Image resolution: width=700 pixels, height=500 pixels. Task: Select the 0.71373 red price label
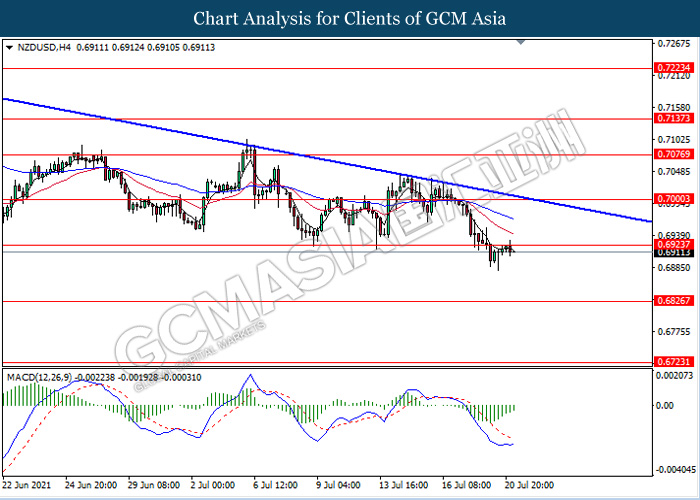point(674,118)
